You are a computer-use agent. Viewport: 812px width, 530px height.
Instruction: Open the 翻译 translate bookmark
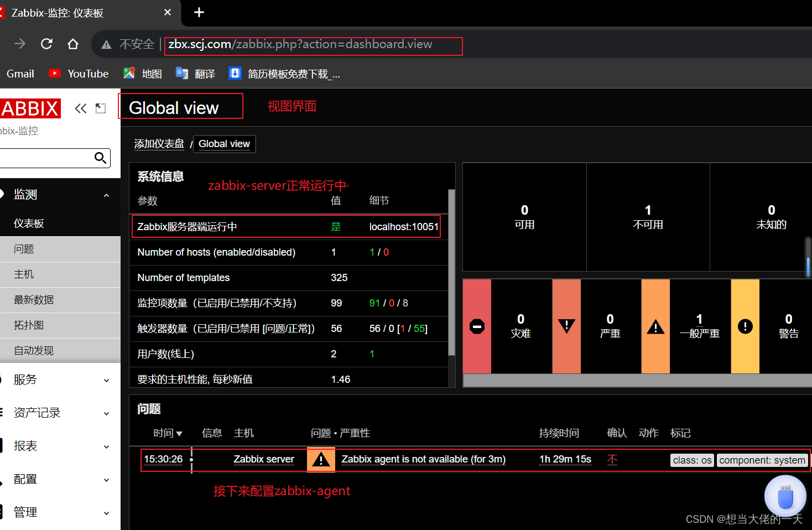195,74
